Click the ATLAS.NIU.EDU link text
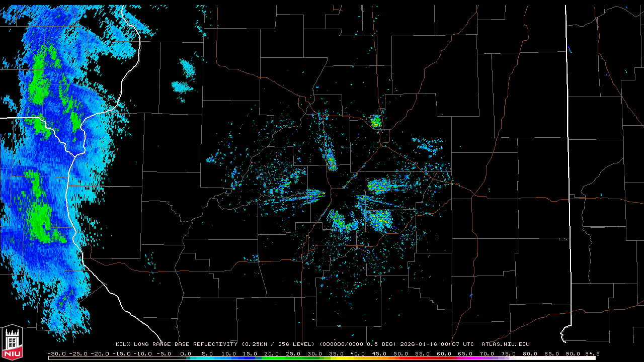This screenshot has height=362, width=644. pyautogui.click(x=505, y=344)
